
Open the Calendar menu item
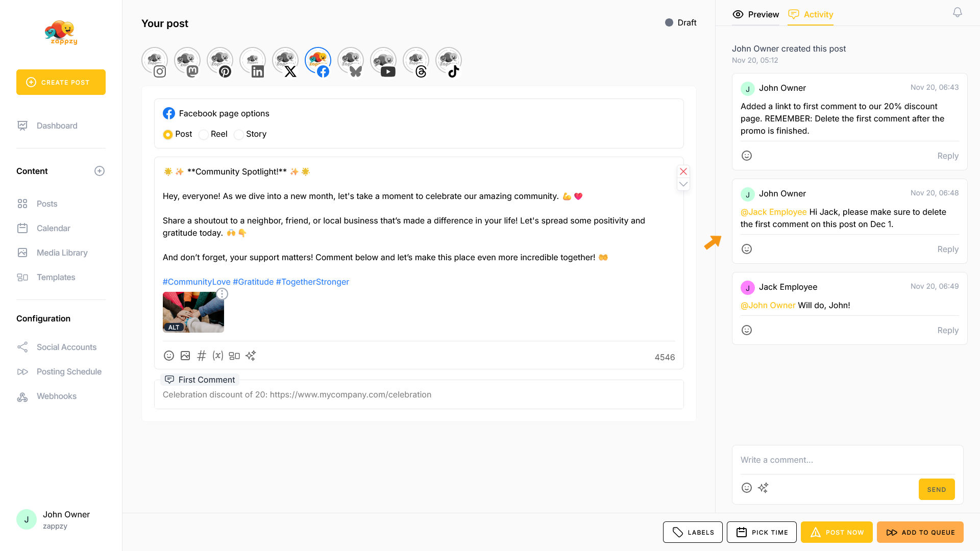(x=53, y=228)
